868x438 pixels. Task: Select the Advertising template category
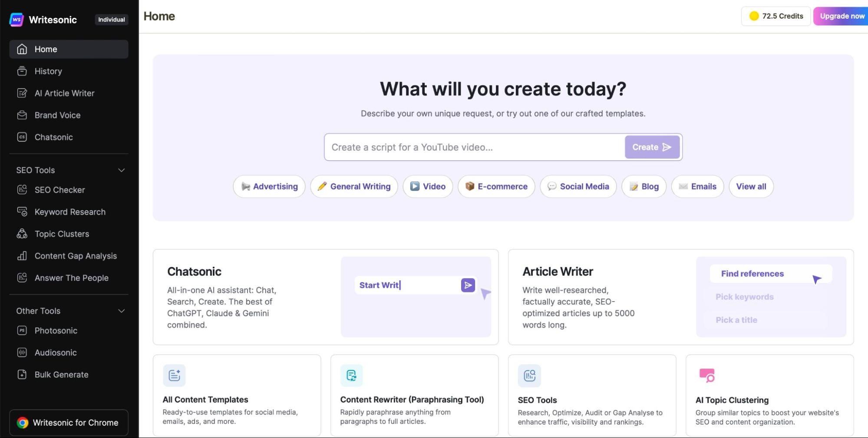pyautogui.click(x=269, y=186)
